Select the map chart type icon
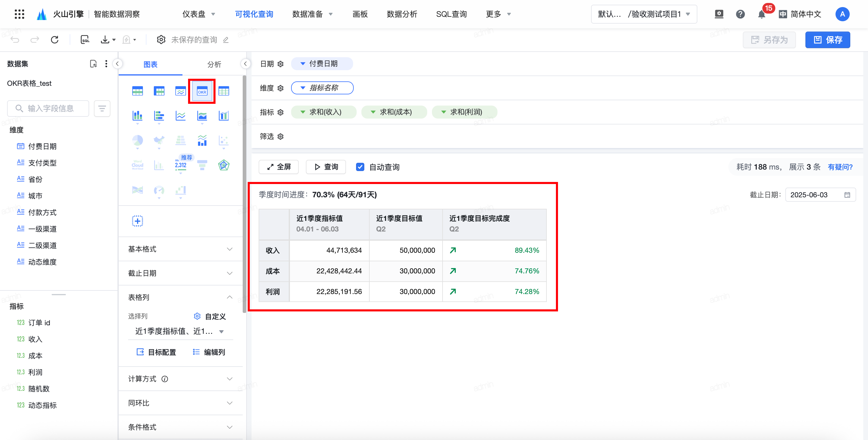Image resolution: width=868 pixels, height=440 pixels. point(159,140)
